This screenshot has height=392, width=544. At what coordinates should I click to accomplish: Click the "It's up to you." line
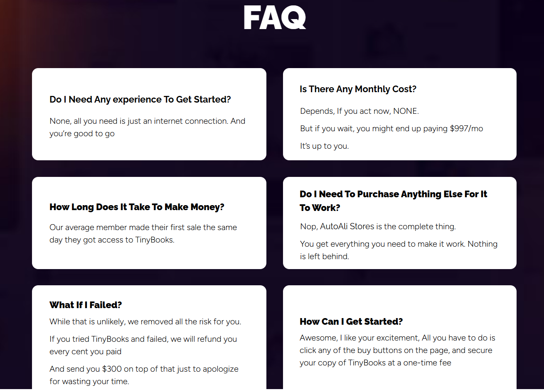(x=324, y=146)
